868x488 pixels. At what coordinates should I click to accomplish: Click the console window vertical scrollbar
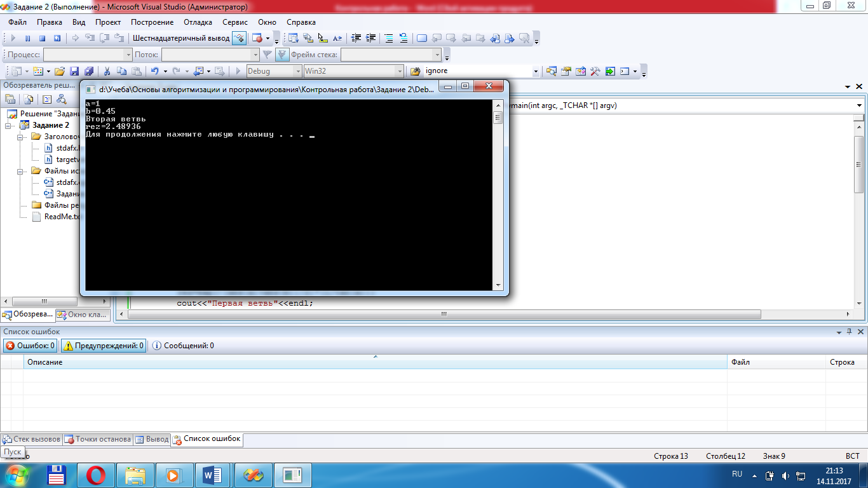[x=498, y=191]
